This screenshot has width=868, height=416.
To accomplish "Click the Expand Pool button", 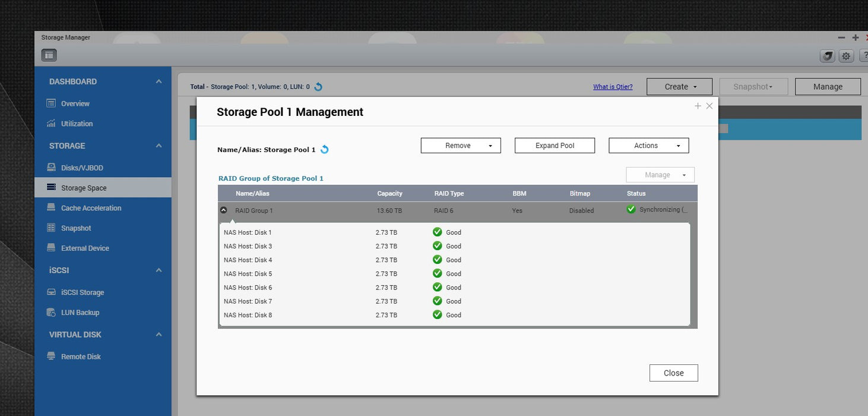I will pos(555,146).
